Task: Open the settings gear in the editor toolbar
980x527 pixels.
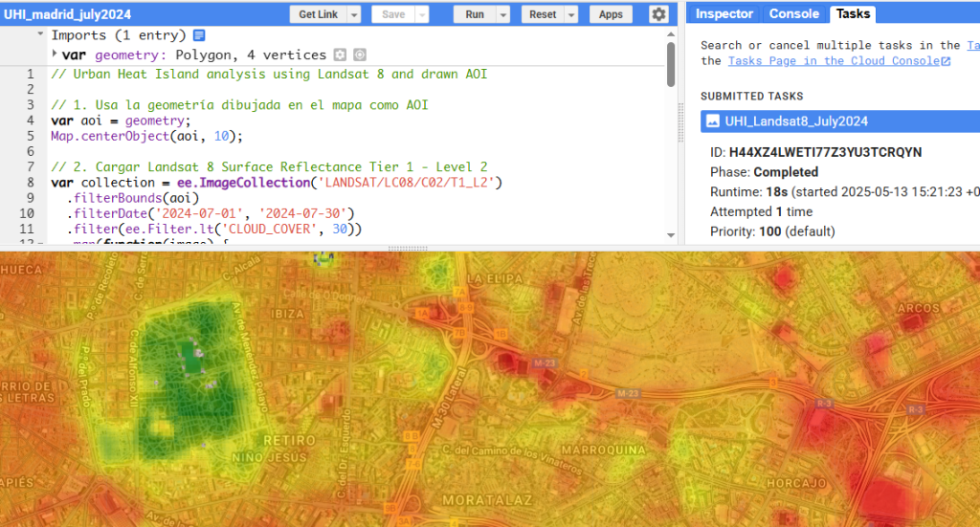Action: tap(658, 14)
